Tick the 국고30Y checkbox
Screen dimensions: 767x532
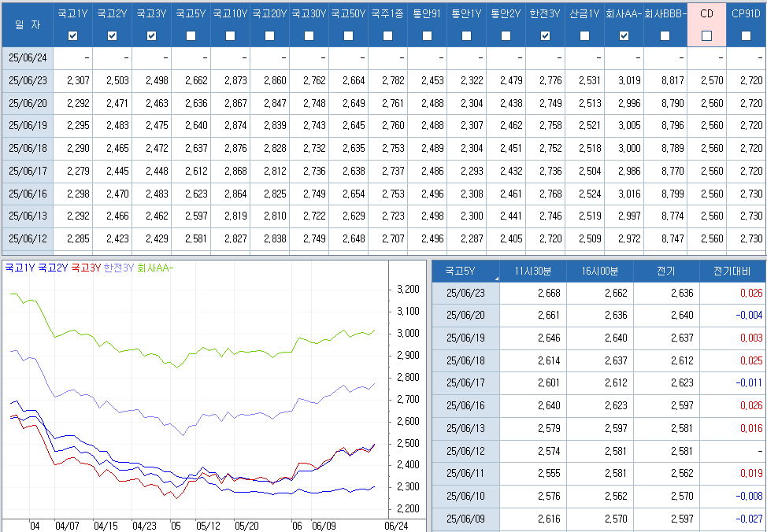[x=309, y=35]
